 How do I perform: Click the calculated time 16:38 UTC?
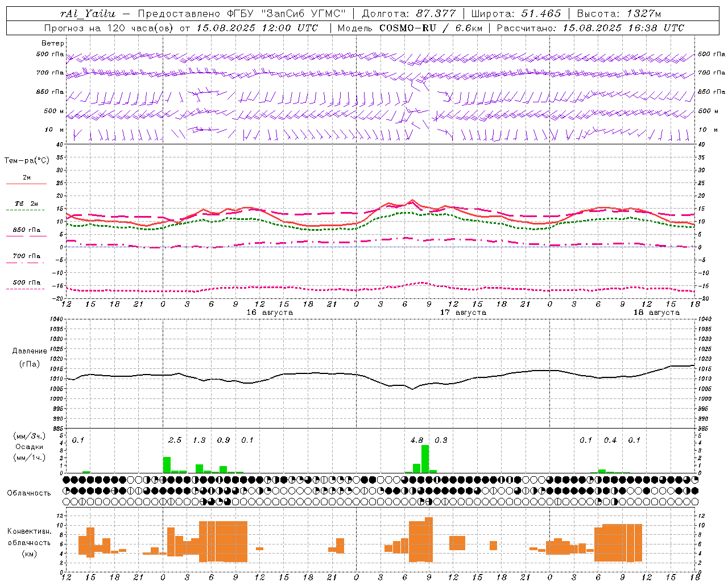(x=656, y=28)
